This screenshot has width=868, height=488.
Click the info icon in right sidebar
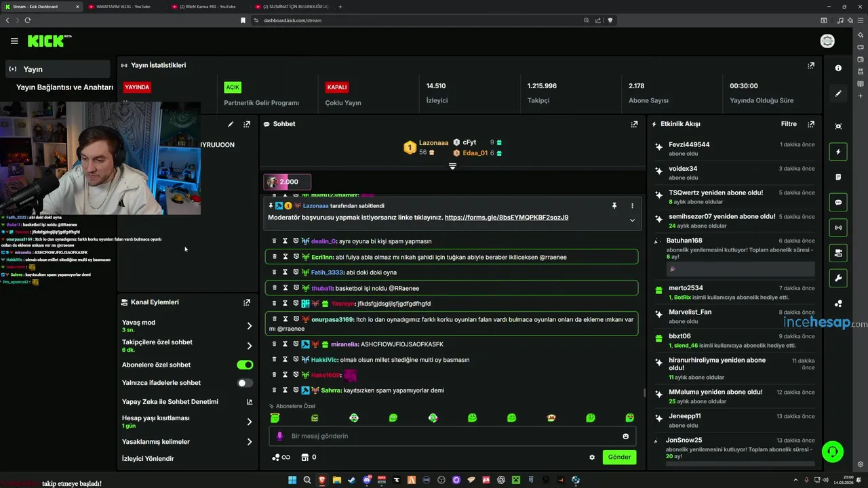(x=838, y=68)
